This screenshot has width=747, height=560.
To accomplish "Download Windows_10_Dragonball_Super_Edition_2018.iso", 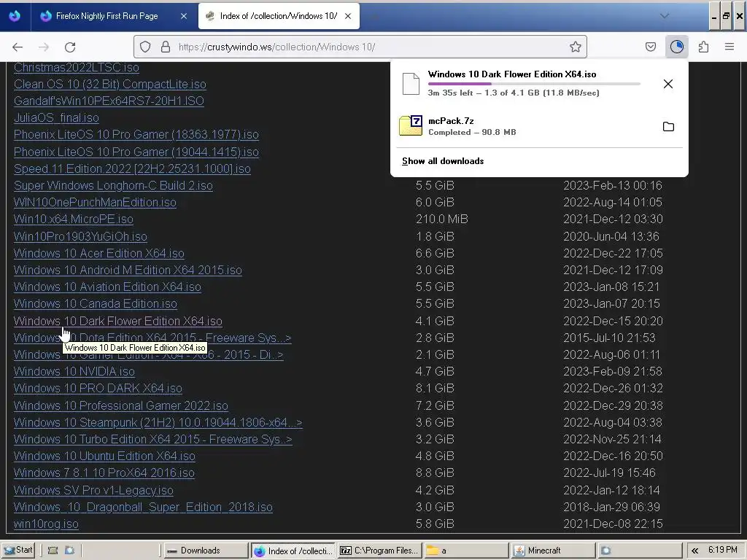I will tap(143, 507).
